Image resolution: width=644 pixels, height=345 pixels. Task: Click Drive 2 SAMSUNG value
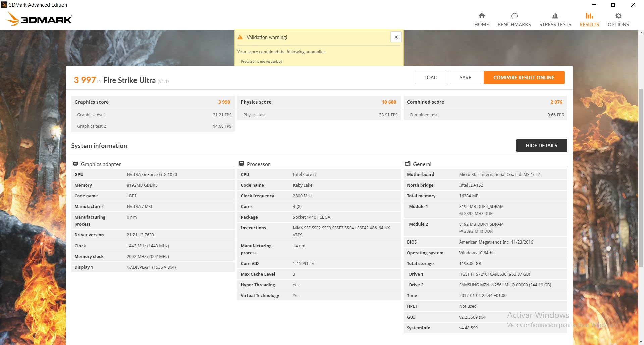[505, 285]
